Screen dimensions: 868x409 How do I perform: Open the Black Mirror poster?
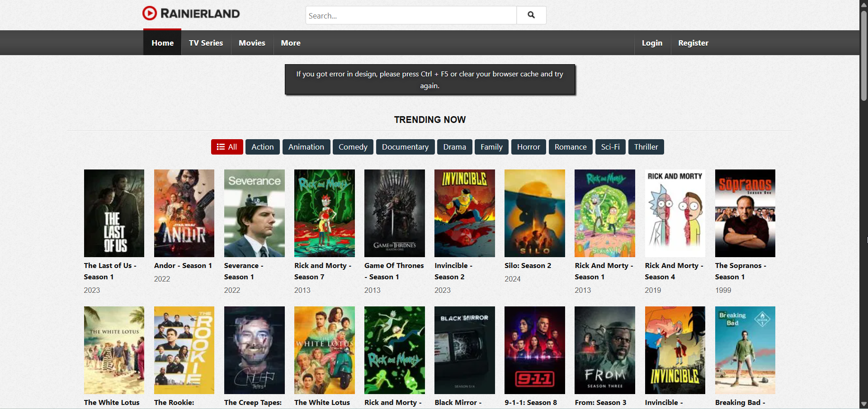point(465,350)
